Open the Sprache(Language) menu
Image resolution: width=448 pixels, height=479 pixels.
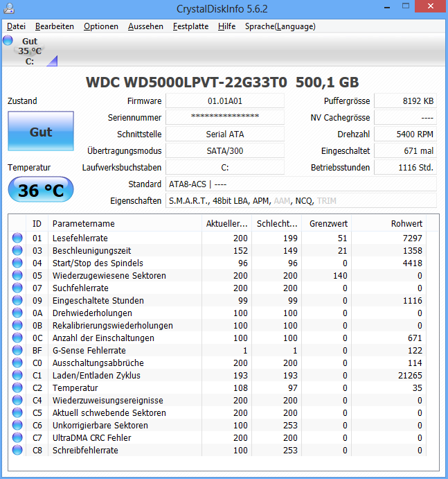[280, 26]
